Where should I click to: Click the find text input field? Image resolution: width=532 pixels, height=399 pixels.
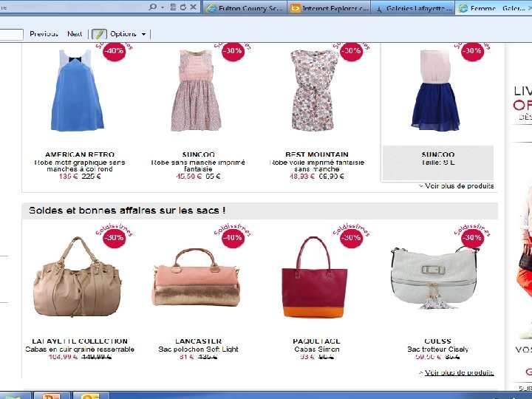[x=10, y=34]
